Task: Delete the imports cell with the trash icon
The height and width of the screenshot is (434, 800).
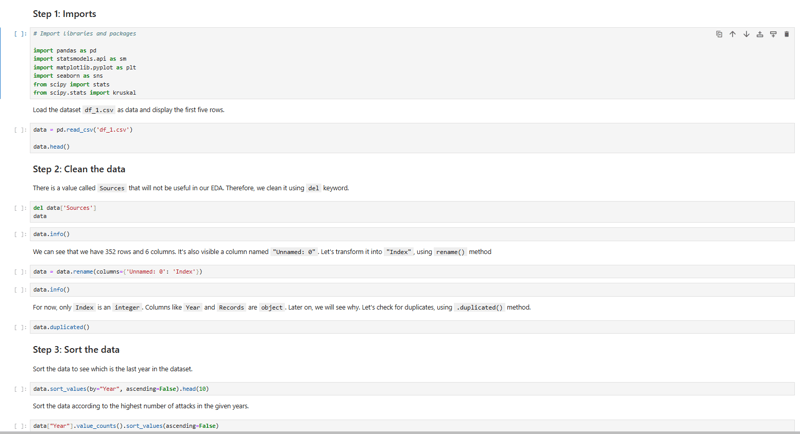Action: [x=786, y=34]
